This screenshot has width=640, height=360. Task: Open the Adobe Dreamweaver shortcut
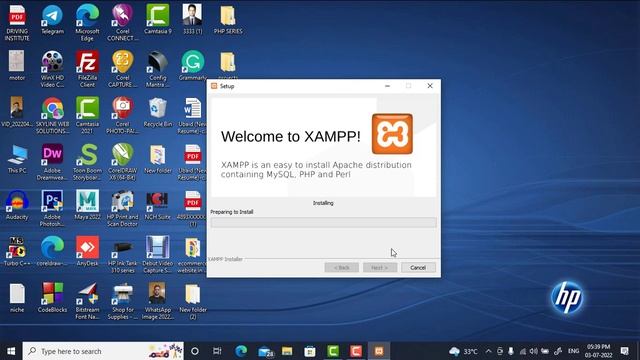pyautogui.click(x=52, y=162)
